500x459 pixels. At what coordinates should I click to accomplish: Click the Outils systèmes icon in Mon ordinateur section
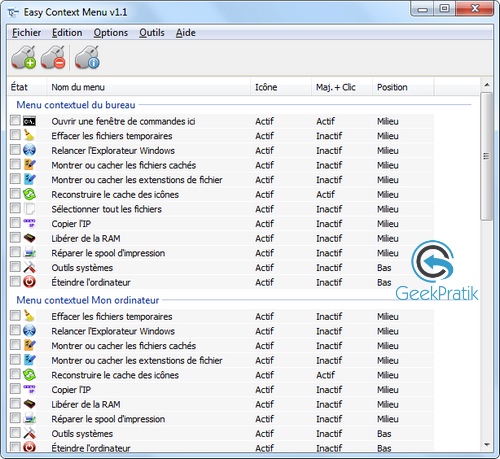[29, 433]
